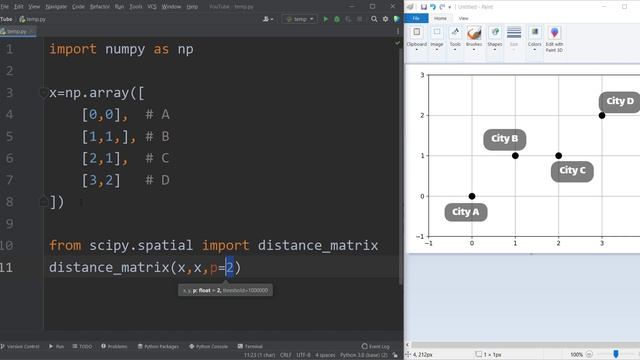This screenshot has height=360, width=640.
Task: Open the Tools menu in PyCharm
Action: click(x=136, y=7)
